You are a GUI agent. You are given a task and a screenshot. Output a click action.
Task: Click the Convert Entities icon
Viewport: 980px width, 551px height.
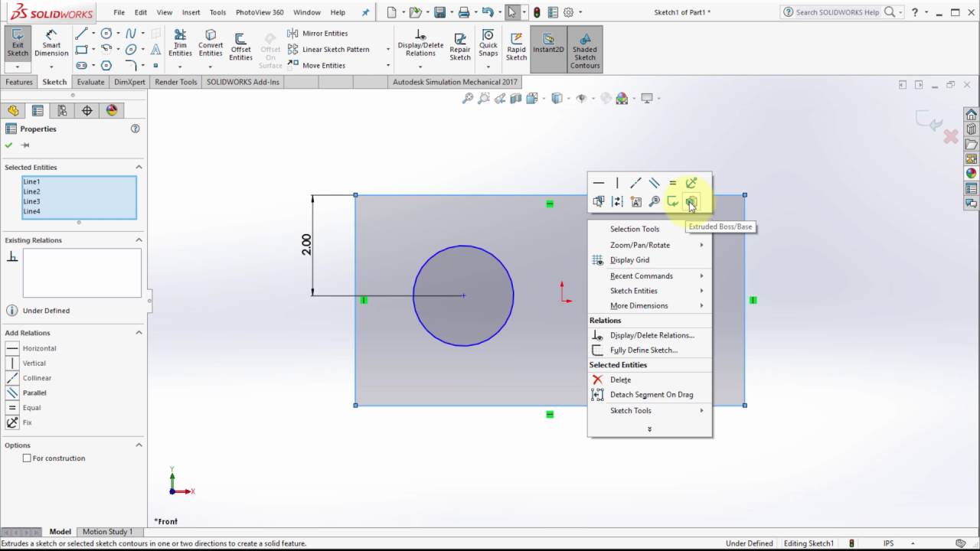tap(210, 44)
